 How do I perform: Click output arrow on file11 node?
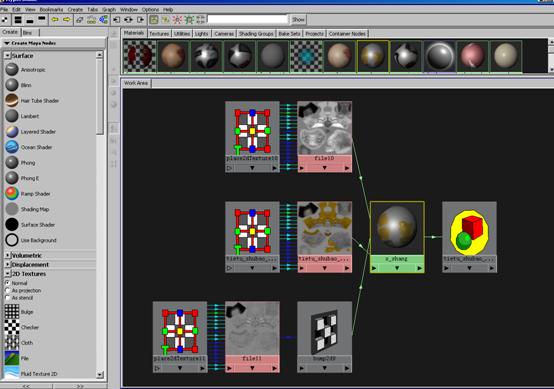pos(275,369)
